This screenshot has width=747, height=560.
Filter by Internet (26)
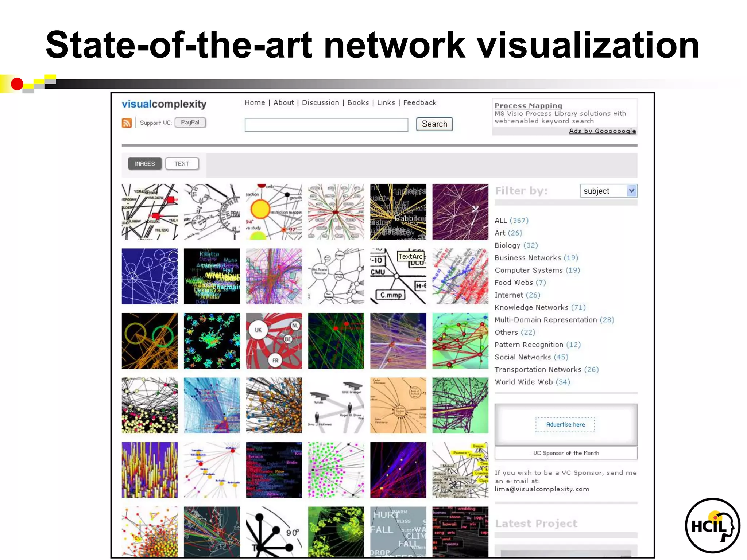[517, 295]
